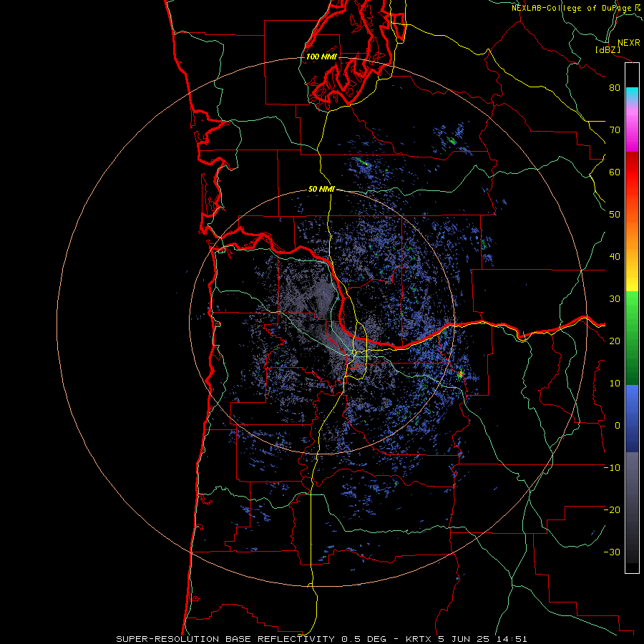Click the magenta-pink segment of the color bar

coord(632,130)
